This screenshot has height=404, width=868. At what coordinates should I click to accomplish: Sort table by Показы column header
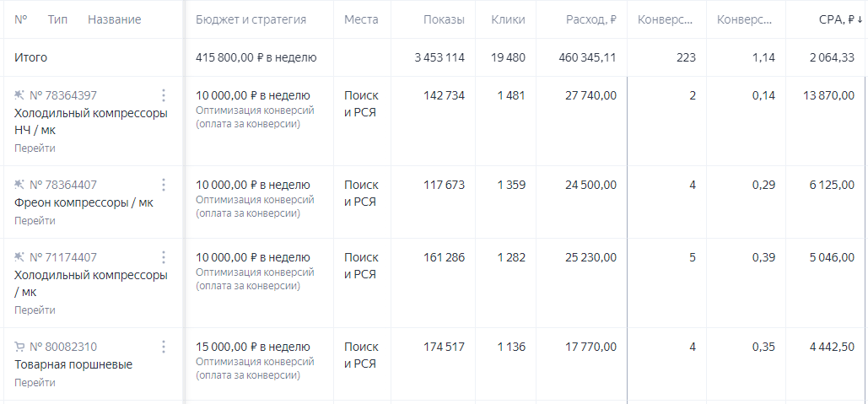(444, 20)
